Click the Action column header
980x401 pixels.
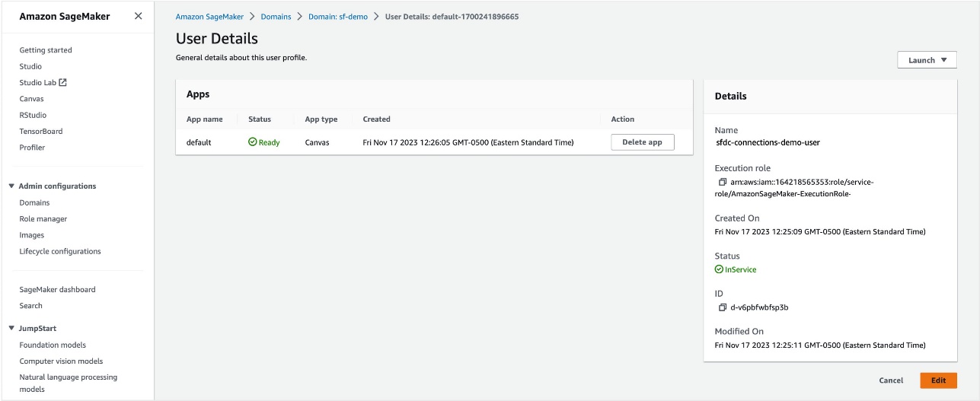point(623,119)
